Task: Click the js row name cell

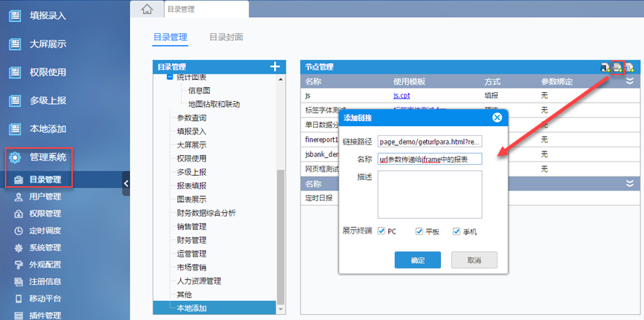Action: click(308, 96)
